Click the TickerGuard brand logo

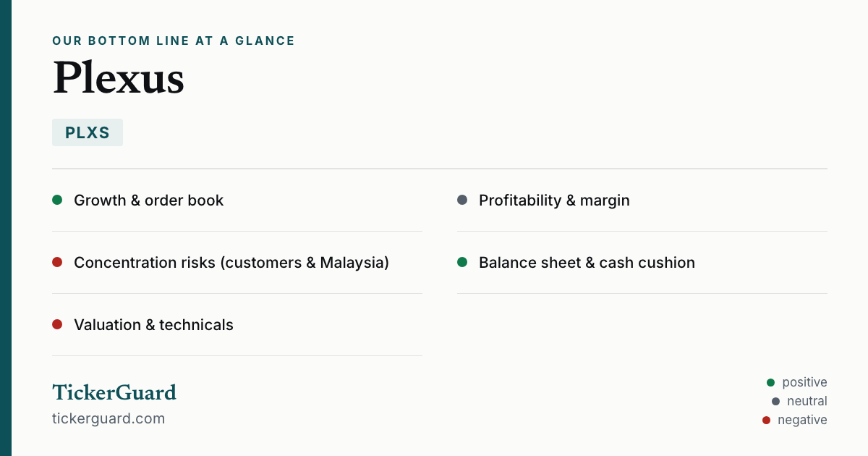(x=114, y=392)
